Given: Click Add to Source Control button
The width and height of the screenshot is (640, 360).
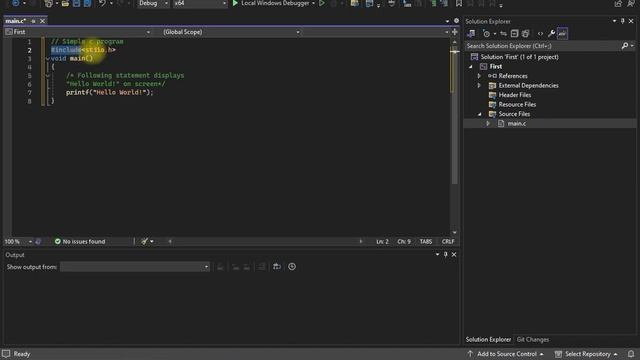Looking at the screenshot, I should pyautogui.click(x=506, y=354).
